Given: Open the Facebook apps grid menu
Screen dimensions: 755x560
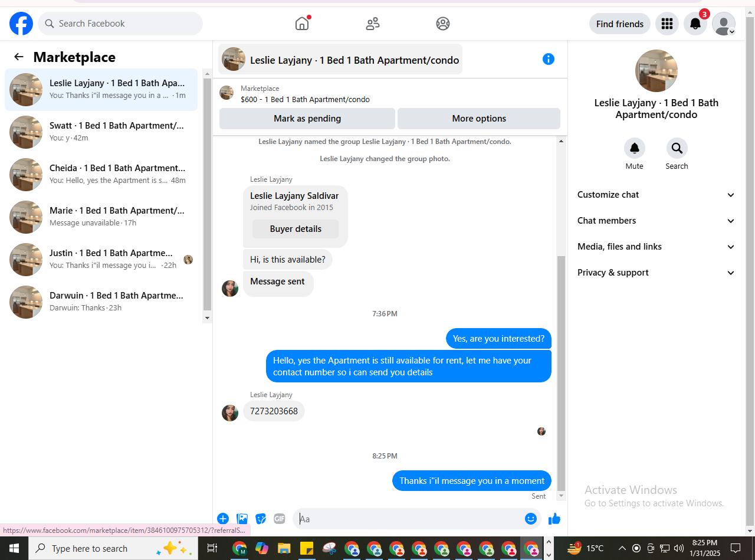Looking at the screenshot, I should pyautogui.click(x=667, y=24).
